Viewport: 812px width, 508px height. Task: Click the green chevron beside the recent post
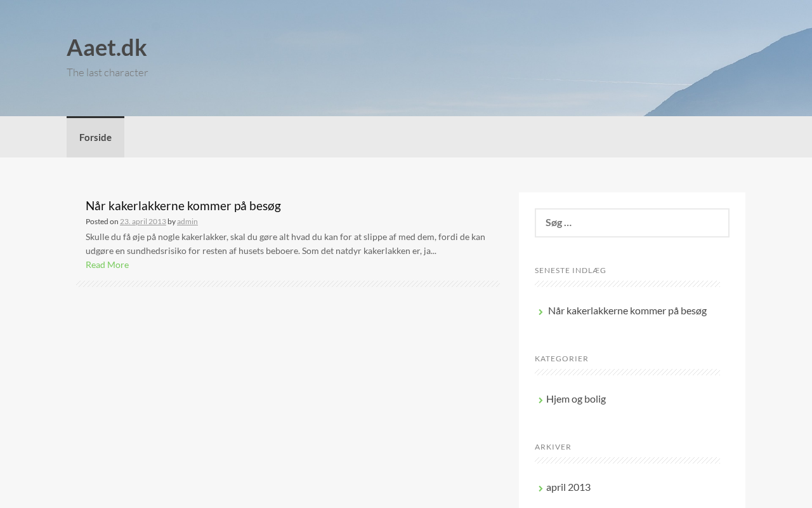540,312
